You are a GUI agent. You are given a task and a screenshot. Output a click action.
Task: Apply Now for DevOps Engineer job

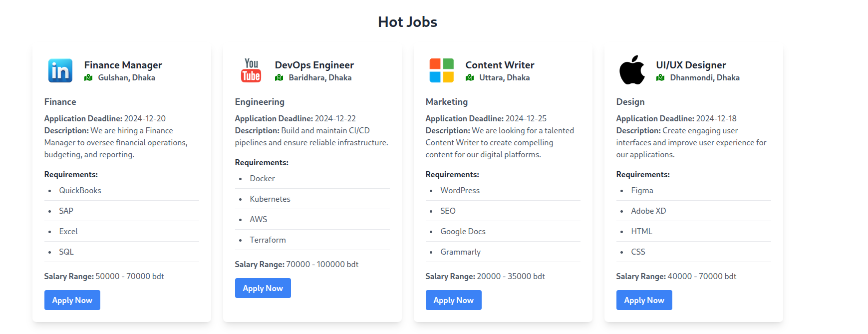coord(263,288)
